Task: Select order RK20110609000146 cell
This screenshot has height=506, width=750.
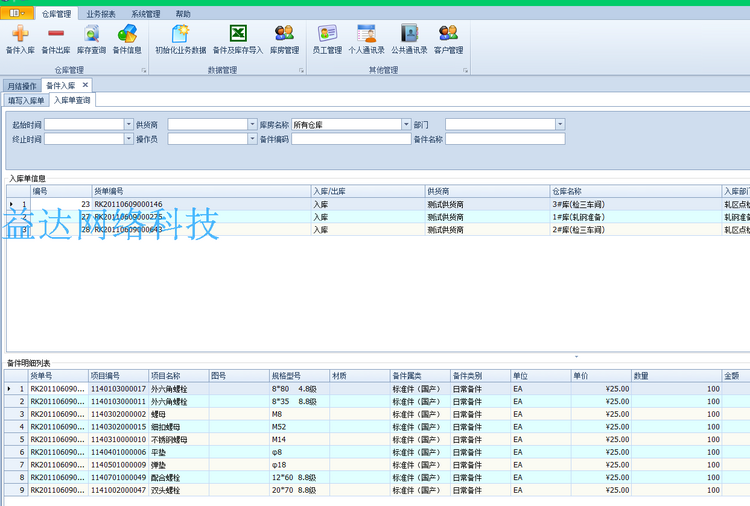Action: pyautogui.click(x=201, y=204)
